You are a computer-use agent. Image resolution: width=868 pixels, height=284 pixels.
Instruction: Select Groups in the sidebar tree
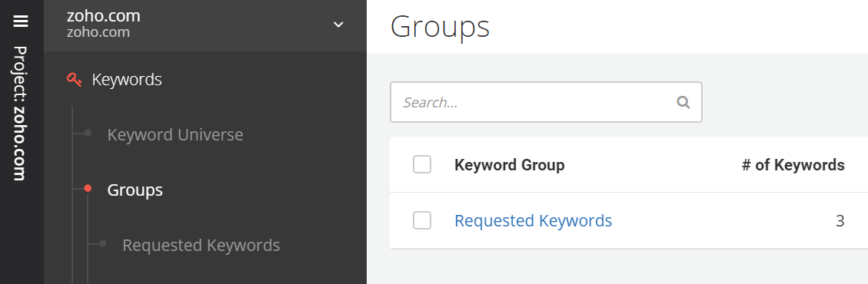point(135,190)
